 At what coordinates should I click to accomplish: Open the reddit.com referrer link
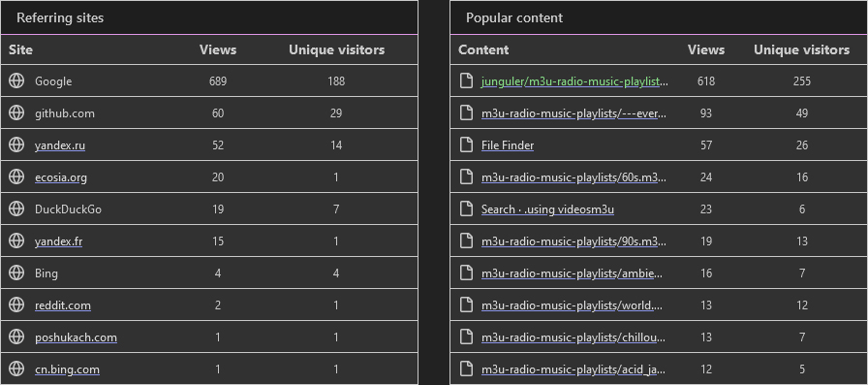click(63, 305)
